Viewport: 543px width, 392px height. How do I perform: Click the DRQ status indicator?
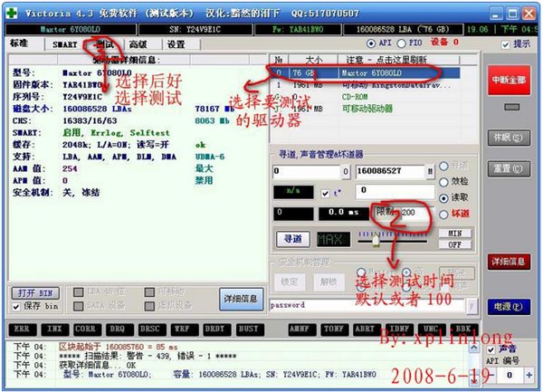click(118, 330)
